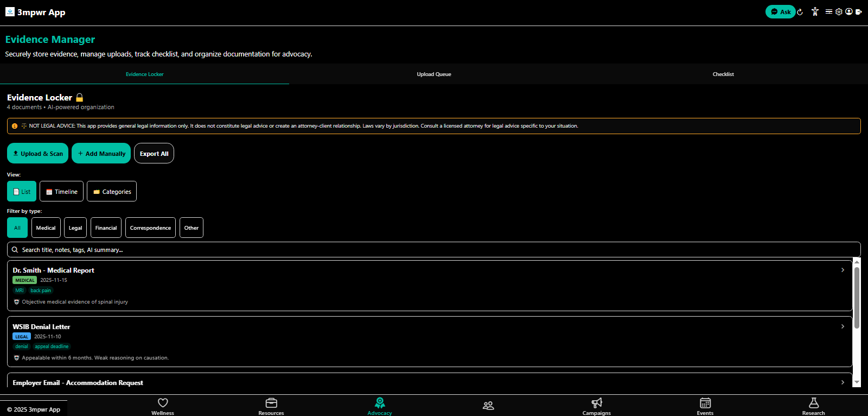Open the accessibility options icon
The width and height of the screenshot is (868, 416).
pos(815,11)
